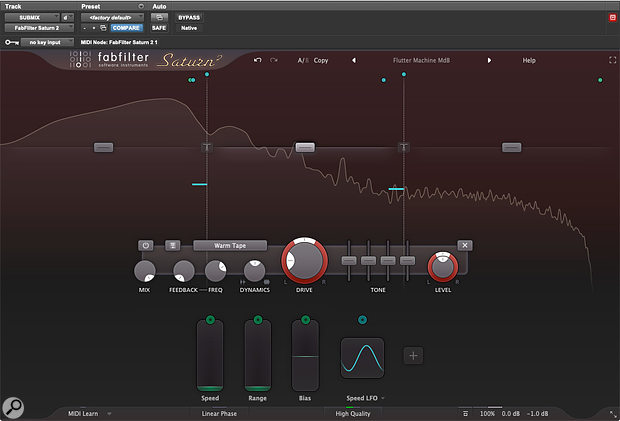Click the Bias slider modulation dot

click(305, 320)
